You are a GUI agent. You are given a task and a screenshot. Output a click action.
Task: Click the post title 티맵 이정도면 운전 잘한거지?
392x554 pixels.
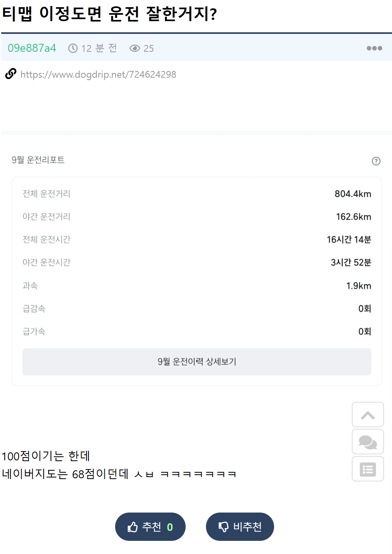(x=110, y=14)
